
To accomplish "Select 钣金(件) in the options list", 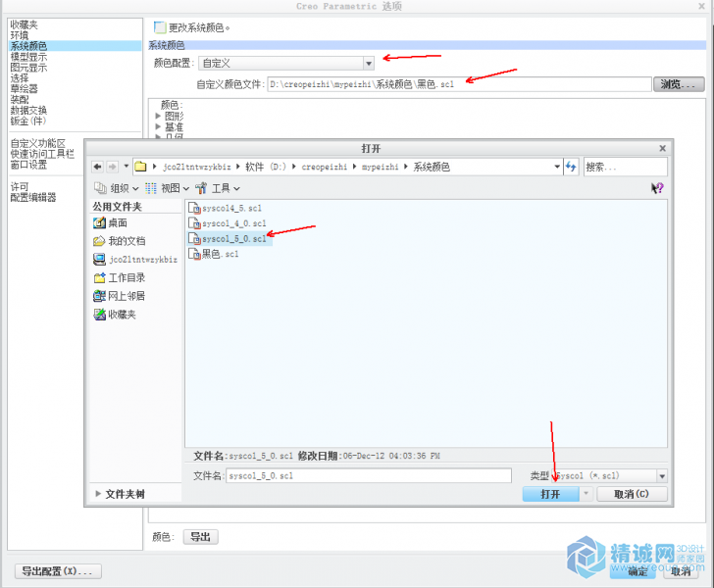I will pos(28,121).
